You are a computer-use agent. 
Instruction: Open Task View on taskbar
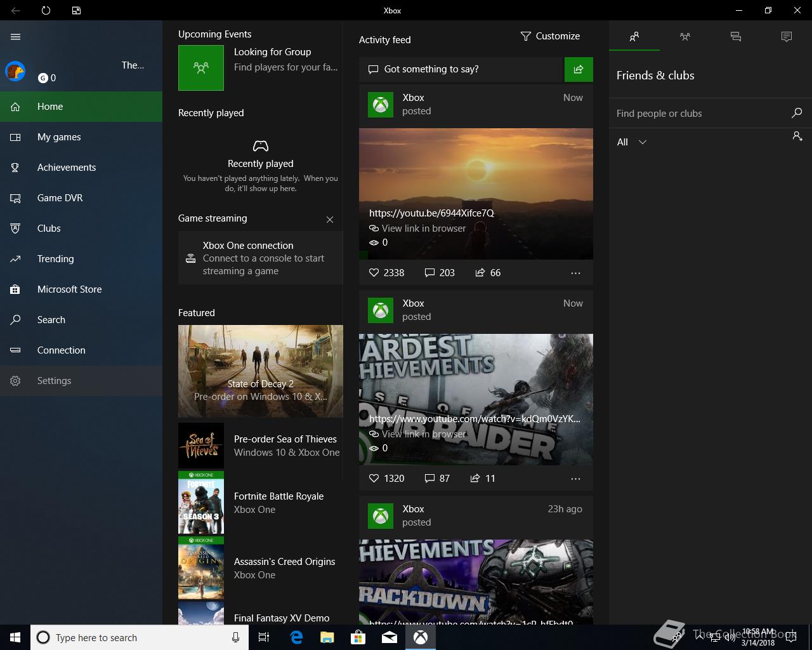pyautogui.click(x=264, y=637)
